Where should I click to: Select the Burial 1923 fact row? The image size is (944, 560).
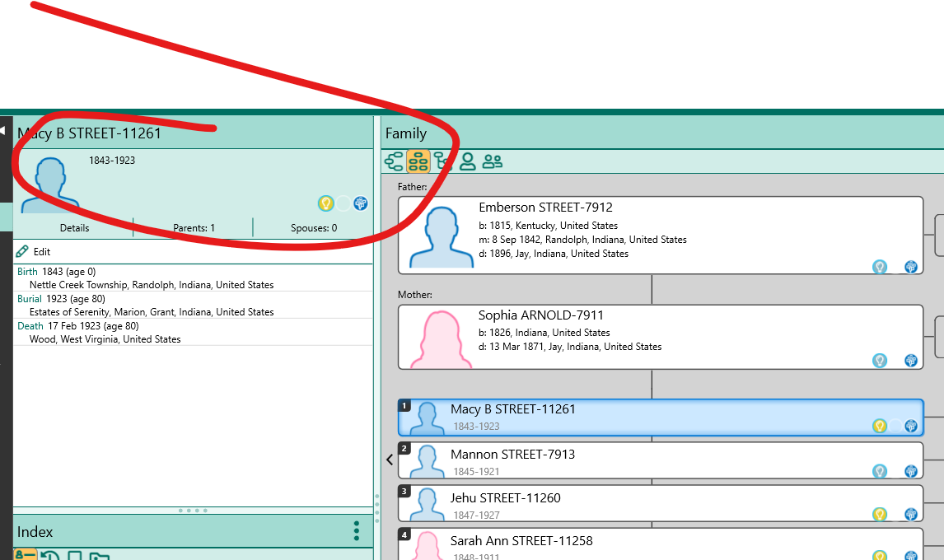[193, 306]
